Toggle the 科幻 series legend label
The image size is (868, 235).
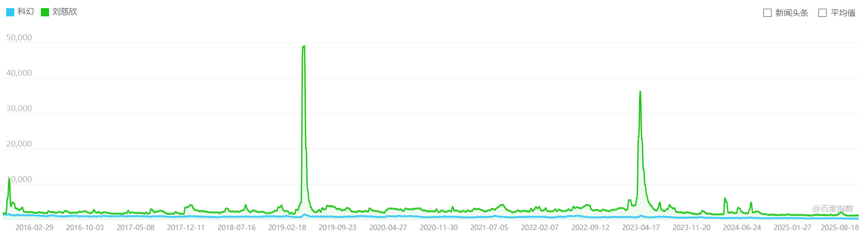pyautogui.click(x=26, y=11)
